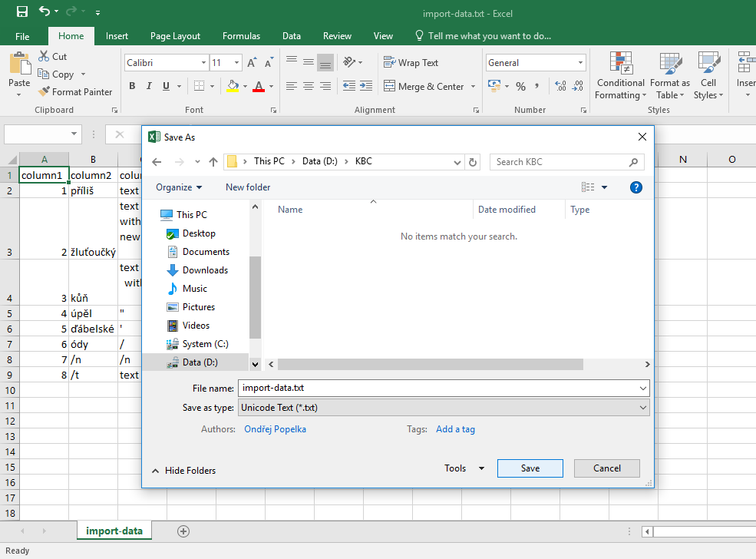Viewport: 756px width, 559px height.
Task: Click the Save button in Save As dialog
Action: [x=530, y=468]
